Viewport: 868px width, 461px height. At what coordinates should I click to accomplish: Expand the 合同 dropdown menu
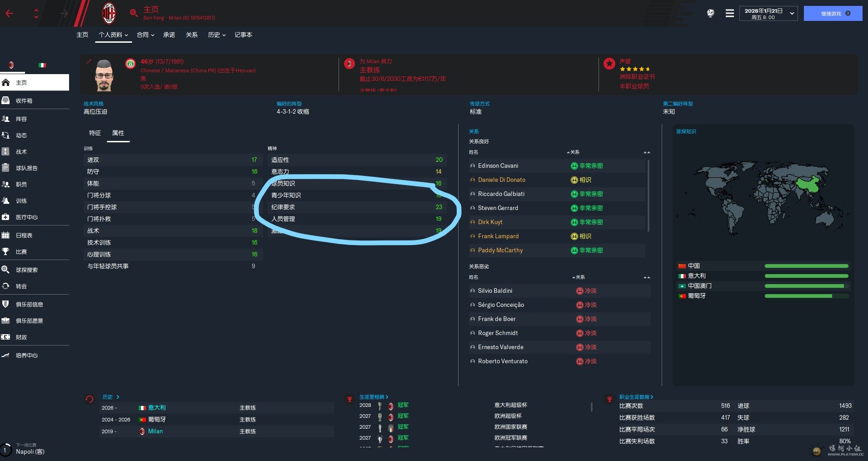(145, 35)
